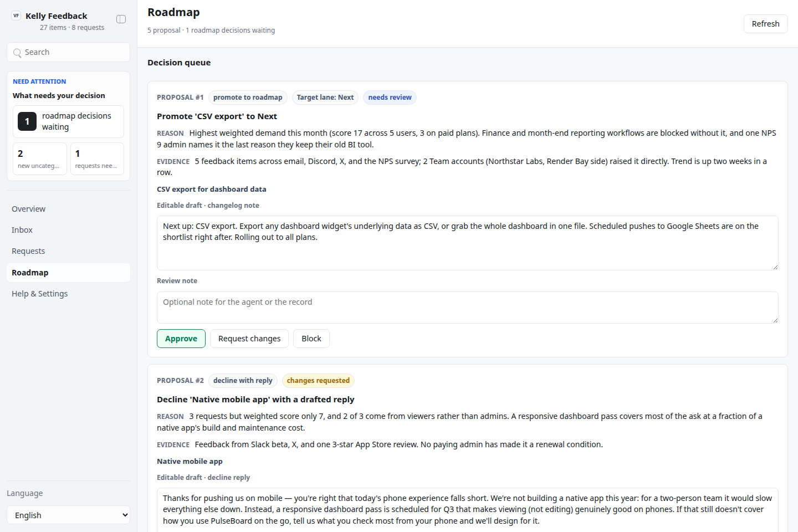
Task: Click the 'Promote 'CSV export' to Next' heading
Action: [217, 116]
